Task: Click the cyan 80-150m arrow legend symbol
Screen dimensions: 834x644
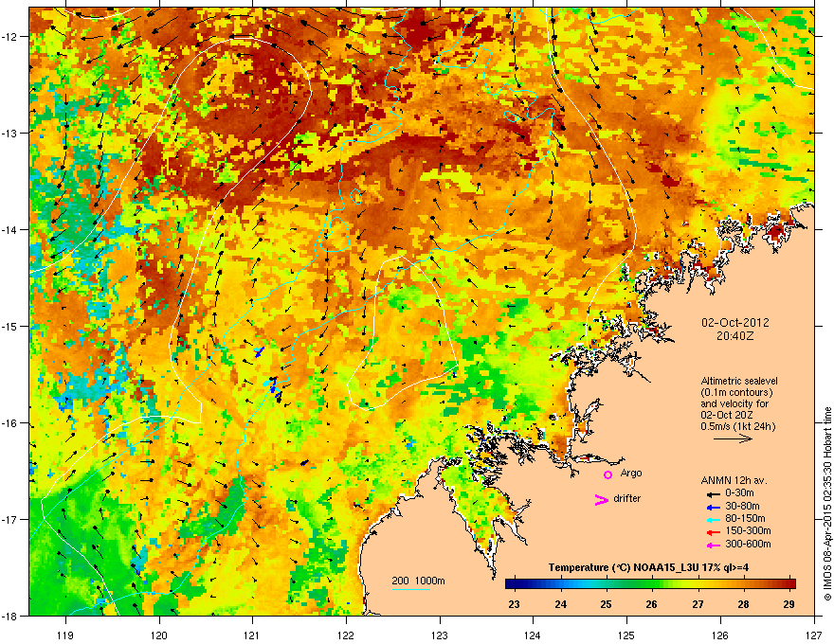Action: pos(713,520)
